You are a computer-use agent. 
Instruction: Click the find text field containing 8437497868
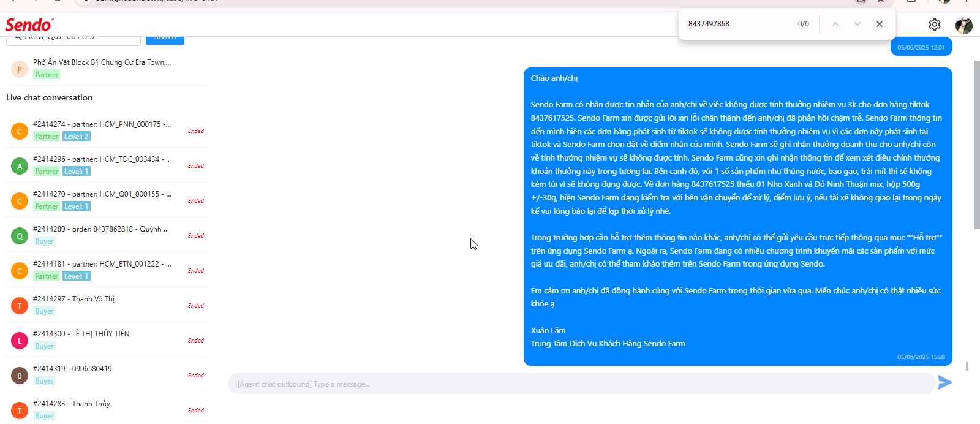coord(738,24)
